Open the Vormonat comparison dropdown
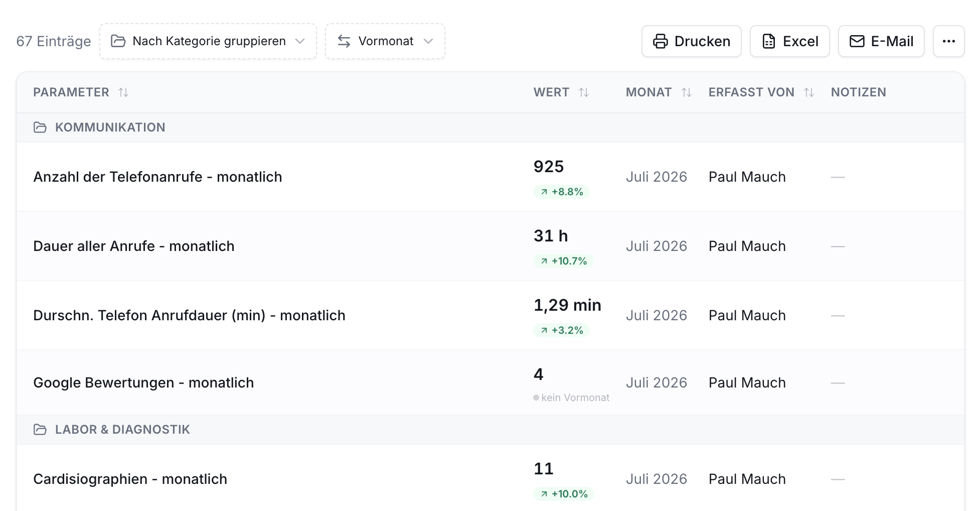Screen dimensions: 980x511 click(385, 41)
